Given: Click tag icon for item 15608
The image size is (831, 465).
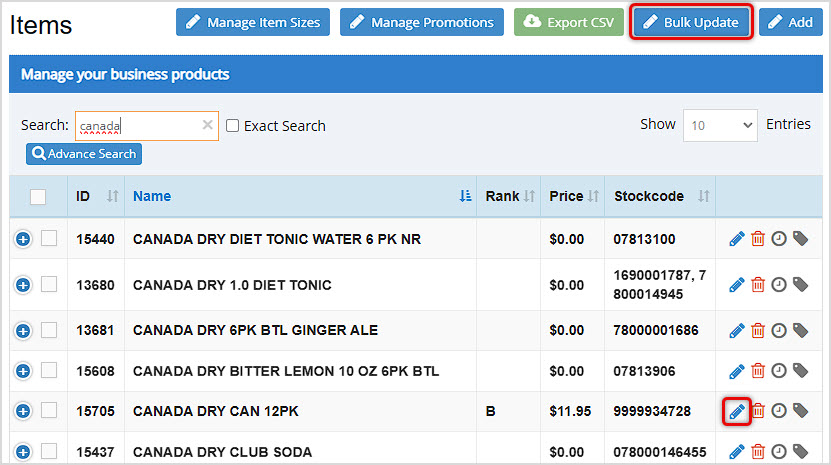Looking at the screenshot, I should (800, 371).
